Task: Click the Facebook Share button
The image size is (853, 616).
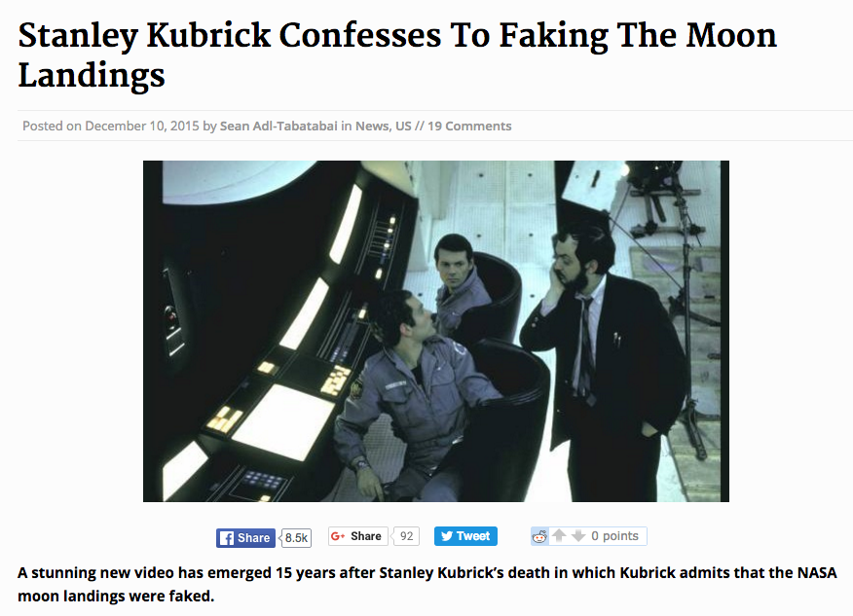Action: tap(245, 538)
